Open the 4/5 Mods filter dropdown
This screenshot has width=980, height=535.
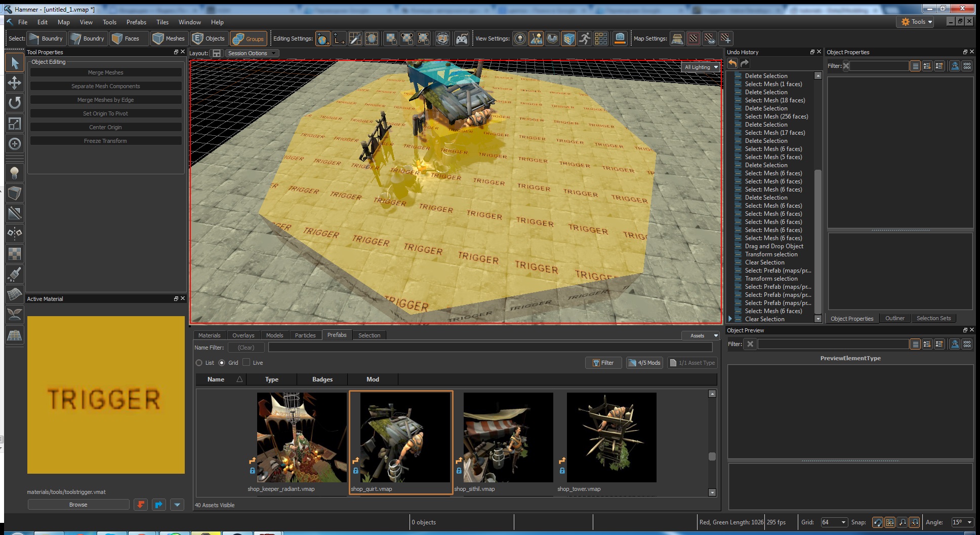pyautogui.click(x=645, y=363)
